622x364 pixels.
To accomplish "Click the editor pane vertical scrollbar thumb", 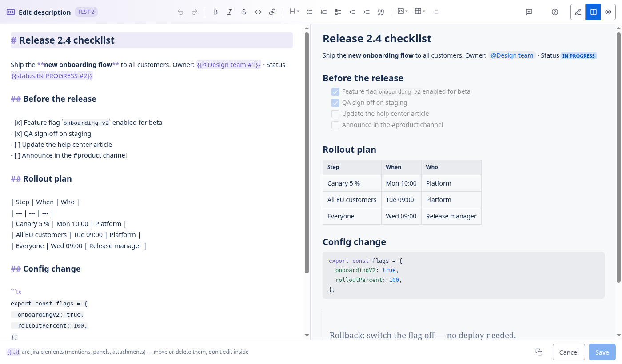I will (307, 152).
